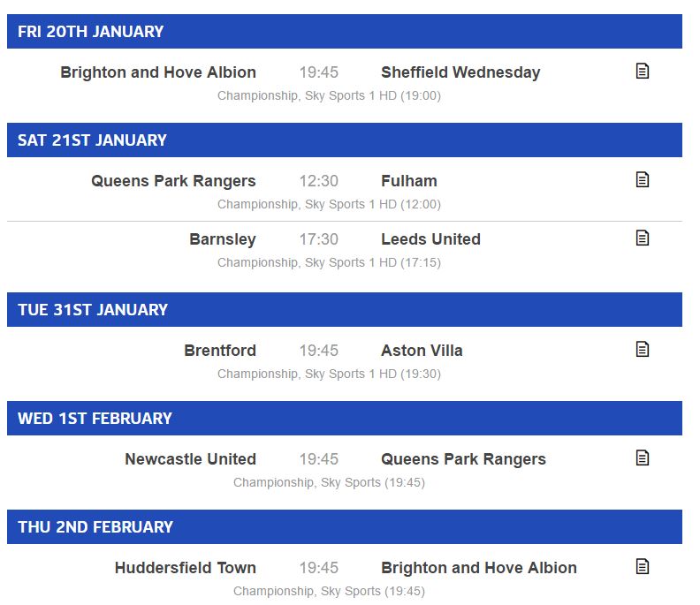This screenshot has width=700, height=605.
Task: Open the Barnsley team link
Action: click(x=223, y=239)
